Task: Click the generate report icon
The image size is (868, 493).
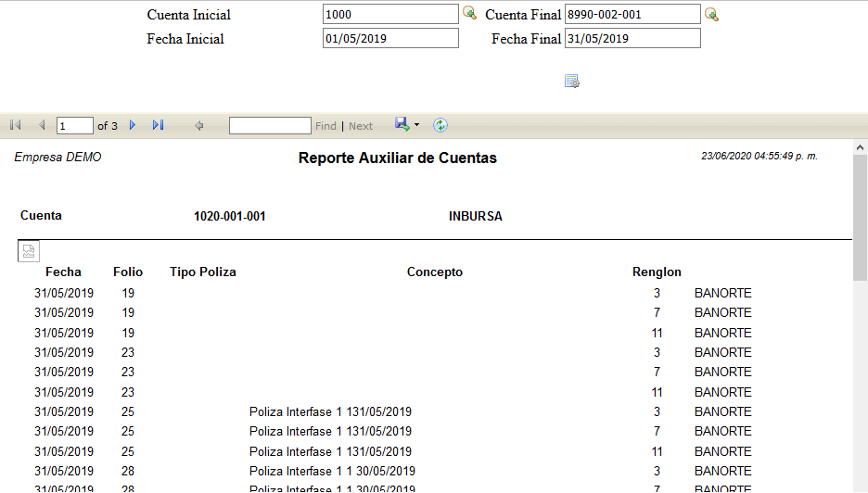Action: click(x=572, y=82)
